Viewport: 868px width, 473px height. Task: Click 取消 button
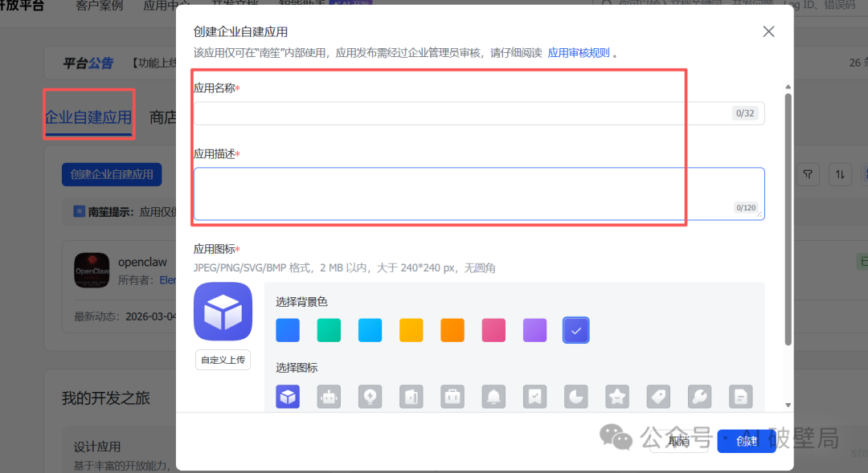679,441
